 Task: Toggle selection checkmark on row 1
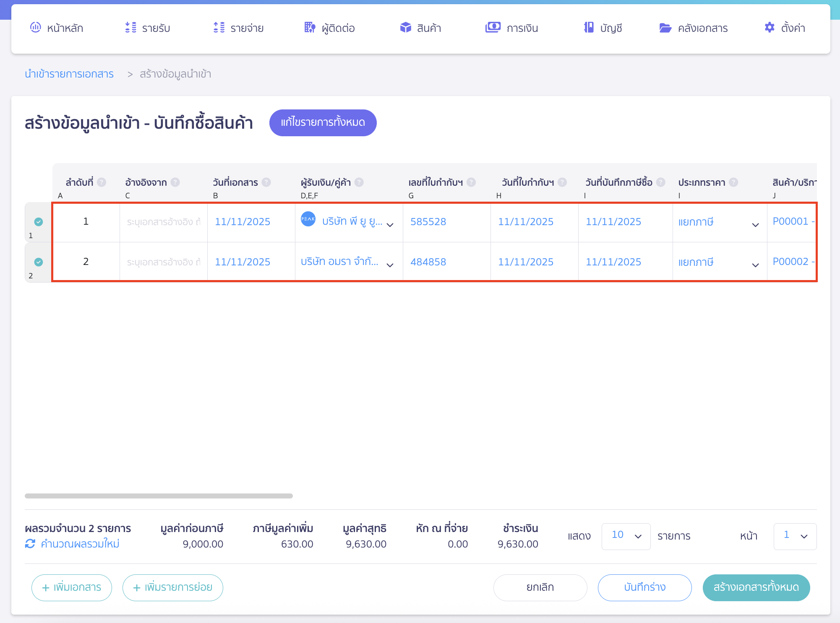tap(39, 222)
